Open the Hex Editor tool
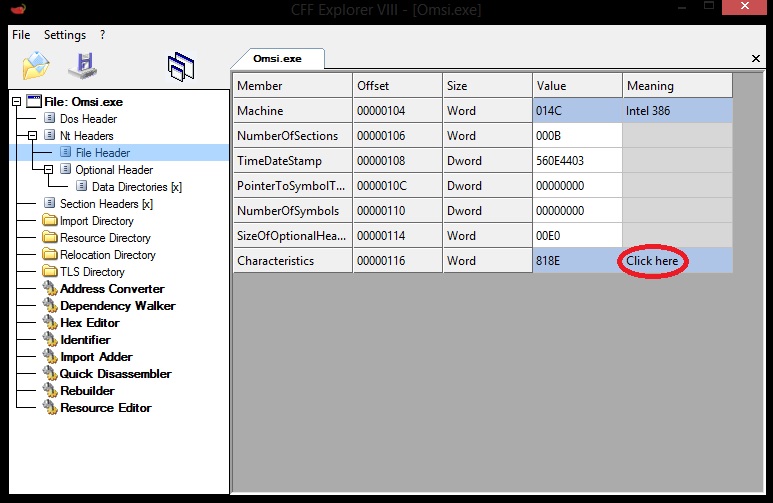This screenshot has width=773, height=503. tap(89, 323)
